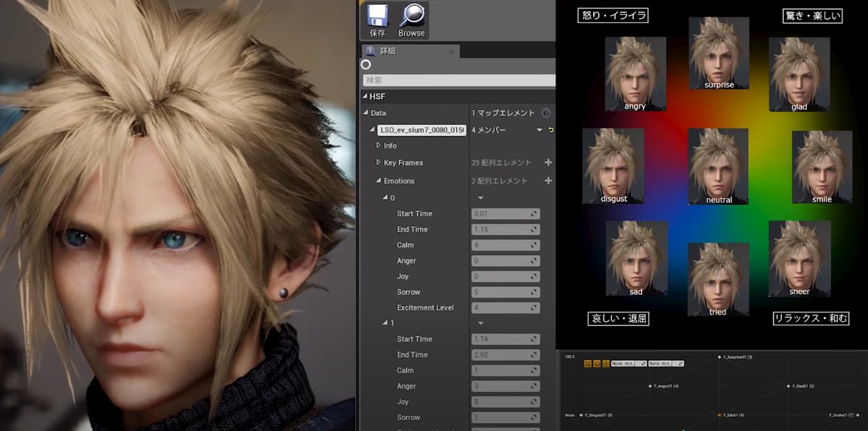Close the 詳細 details tab
This screenshot has height=431, width=868.
(451, 51)
